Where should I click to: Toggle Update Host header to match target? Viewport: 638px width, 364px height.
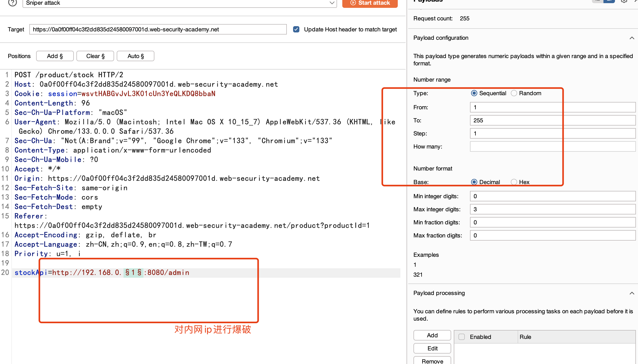296,29
